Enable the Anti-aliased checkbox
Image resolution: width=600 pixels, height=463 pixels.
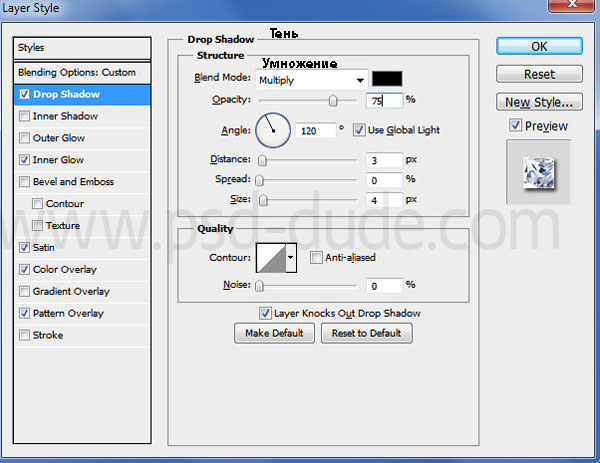316,258
